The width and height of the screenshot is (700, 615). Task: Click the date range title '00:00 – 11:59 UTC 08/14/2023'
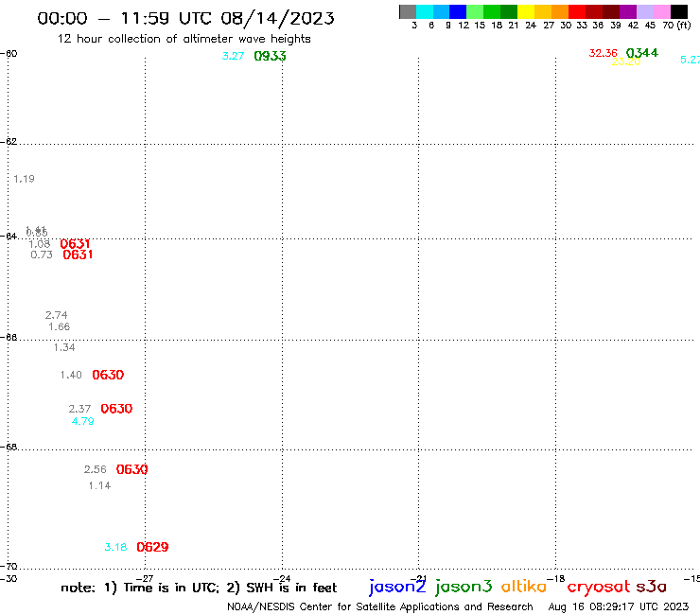[185, 18]
